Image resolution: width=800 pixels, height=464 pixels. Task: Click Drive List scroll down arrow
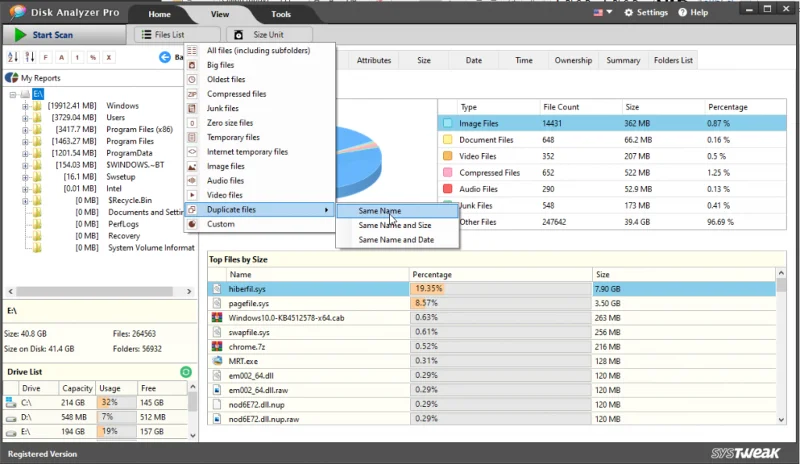pos(192,435)
